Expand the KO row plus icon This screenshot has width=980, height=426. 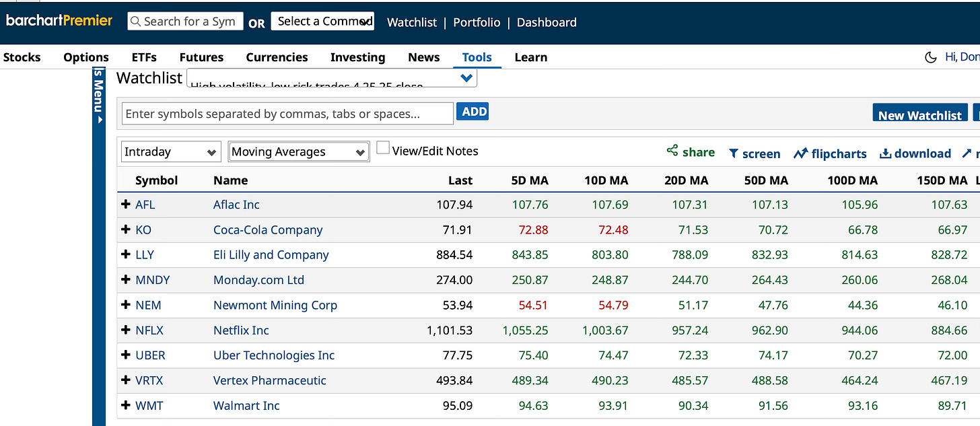click(125, 229)
